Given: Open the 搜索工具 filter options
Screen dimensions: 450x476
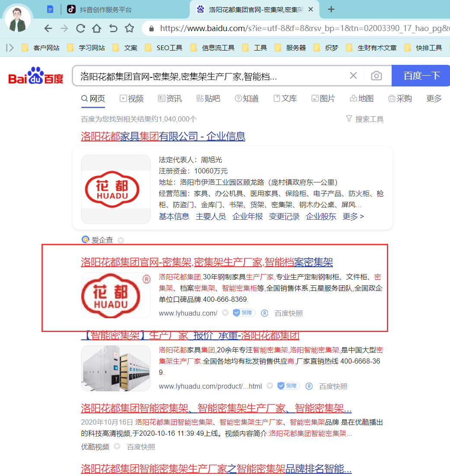Looking at the screenshot, I should [x=369, y=119].
